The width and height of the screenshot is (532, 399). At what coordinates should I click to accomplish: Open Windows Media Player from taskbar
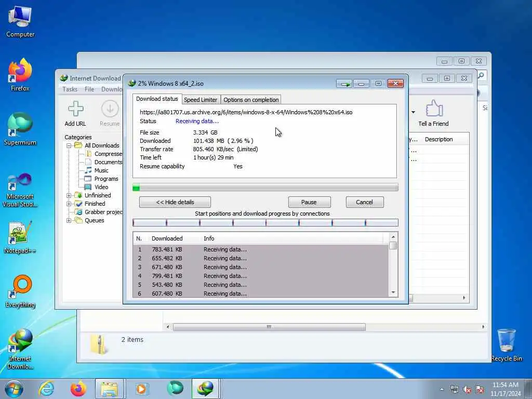point(141,389)
